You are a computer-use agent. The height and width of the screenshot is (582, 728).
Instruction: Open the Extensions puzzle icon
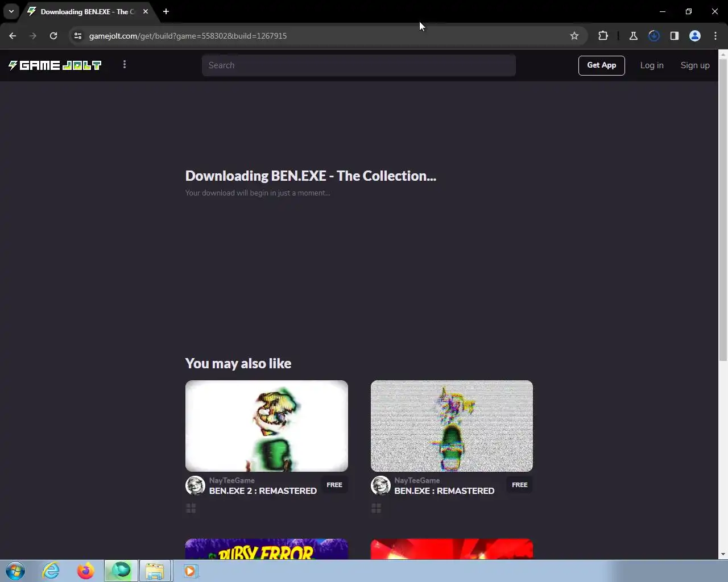[x=603, y=36]
